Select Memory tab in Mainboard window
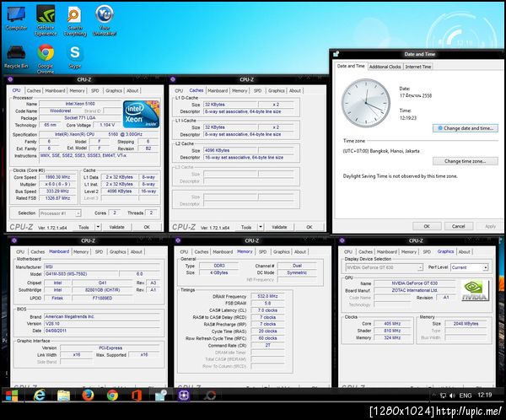Viewport: 506px width, 420px height. [81, 252]
